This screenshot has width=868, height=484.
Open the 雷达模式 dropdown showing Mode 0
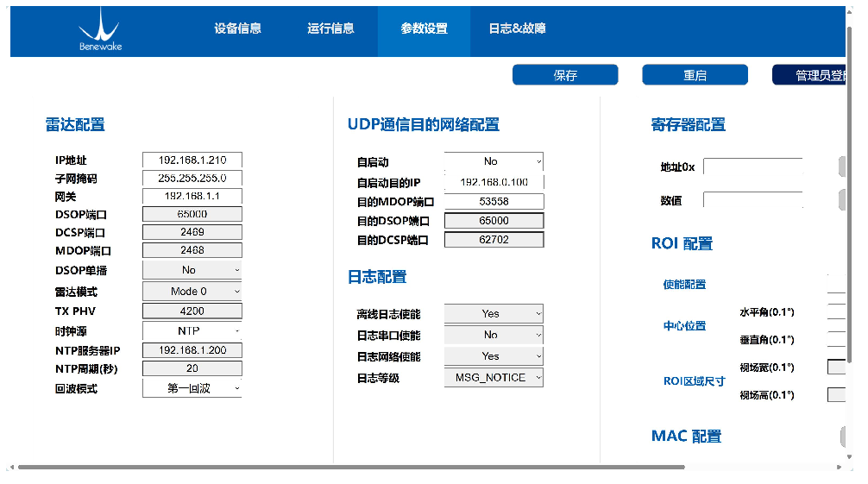(x=192, y=292)
